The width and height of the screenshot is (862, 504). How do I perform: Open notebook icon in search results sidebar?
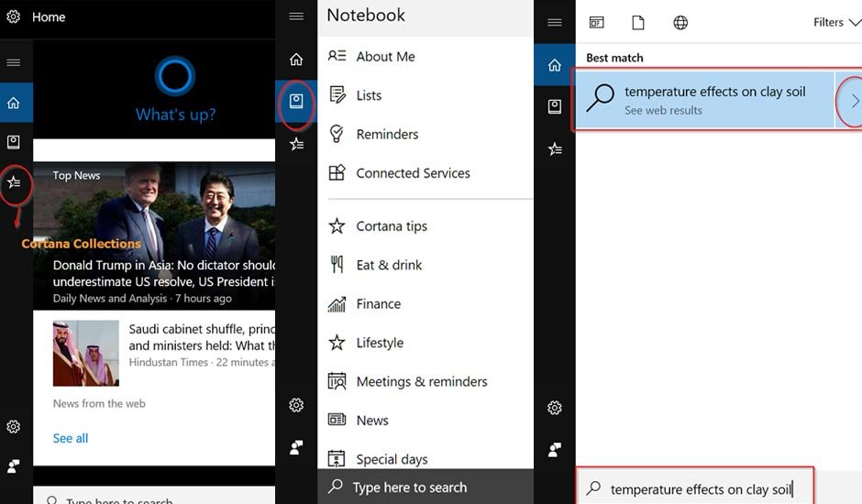555,106
